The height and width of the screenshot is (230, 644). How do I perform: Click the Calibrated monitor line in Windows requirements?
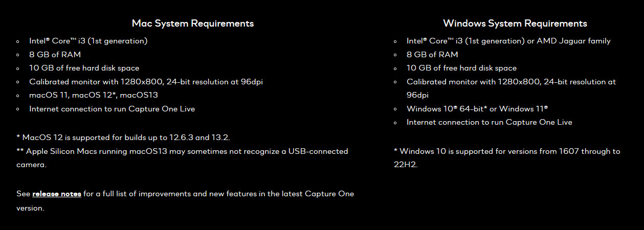pos(511,82)
